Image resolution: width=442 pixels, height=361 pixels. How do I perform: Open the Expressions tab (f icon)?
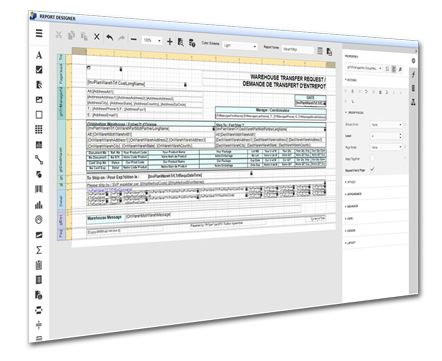pos(413,74)
